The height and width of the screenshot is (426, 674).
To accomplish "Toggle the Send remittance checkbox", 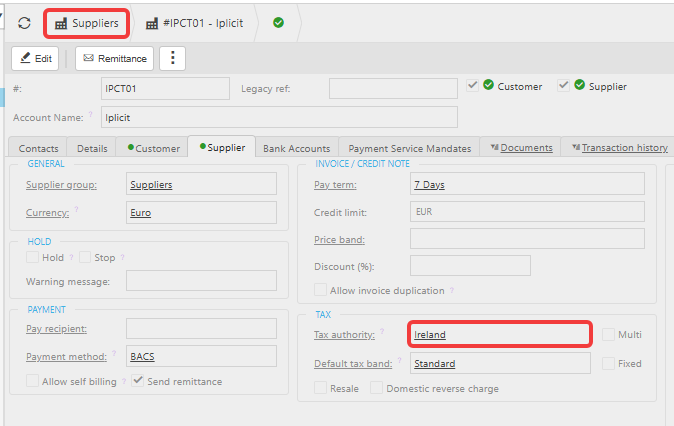I will pos(138,381).
